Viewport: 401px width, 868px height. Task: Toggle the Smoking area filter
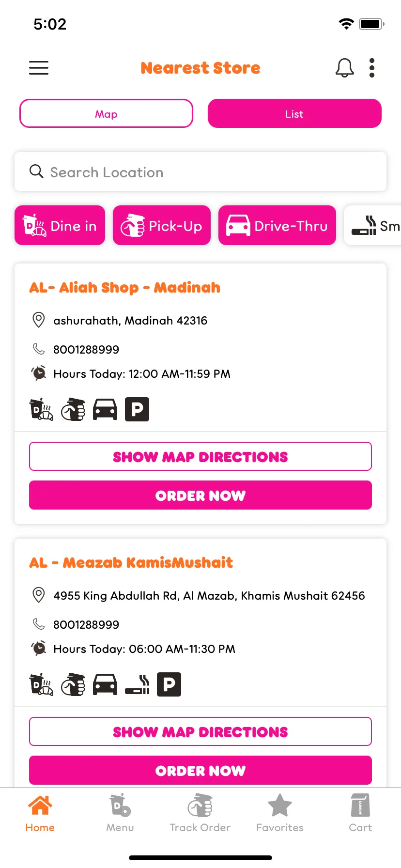(373, 226)
